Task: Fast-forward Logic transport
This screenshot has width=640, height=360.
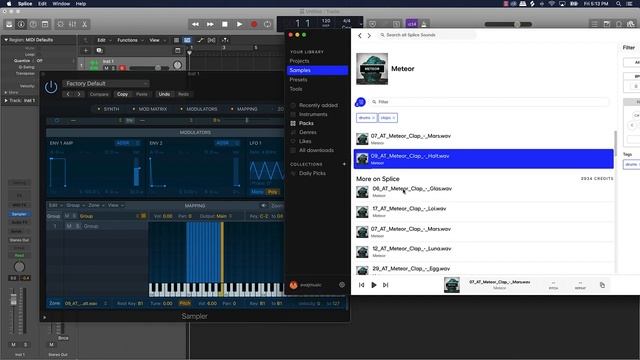Action: [x=210, y=24]
